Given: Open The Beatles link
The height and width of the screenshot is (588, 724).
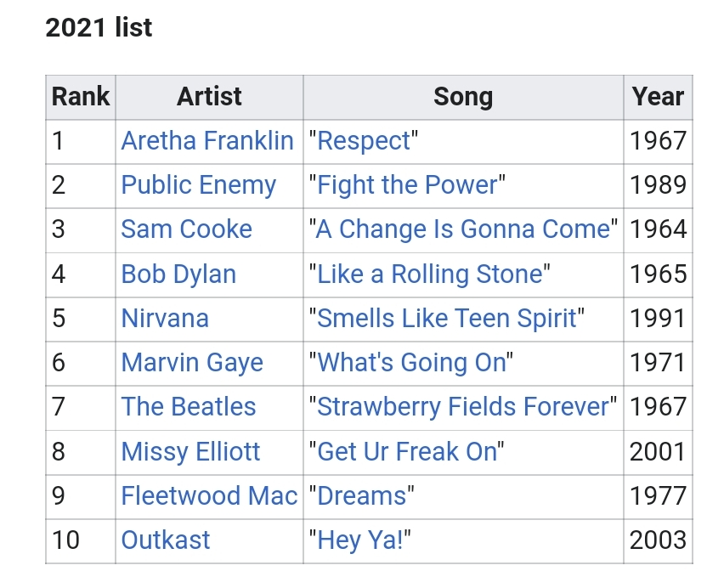Looking at the screenshot, I should tap(188, 407).
